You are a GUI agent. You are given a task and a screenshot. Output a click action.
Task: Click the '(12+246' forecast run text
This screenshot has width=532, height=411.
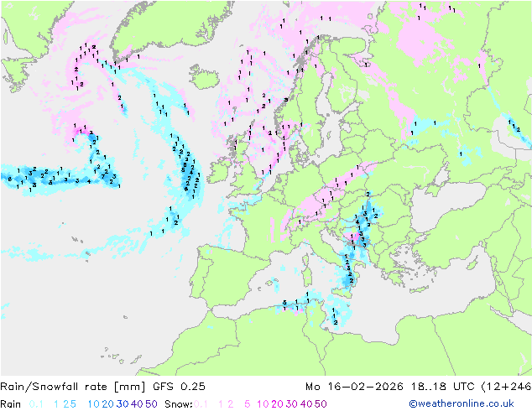506,387
